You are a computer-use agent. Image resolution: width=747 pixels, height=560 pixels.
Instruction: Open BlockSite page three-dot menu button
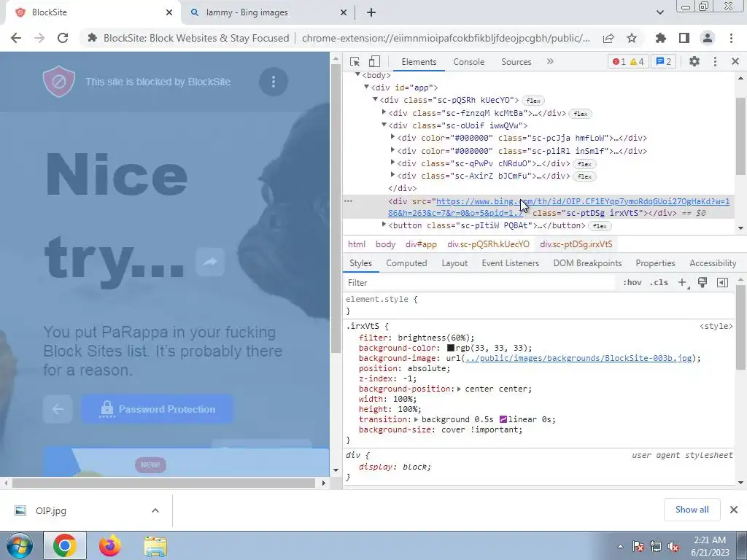(x=274, y=82)
